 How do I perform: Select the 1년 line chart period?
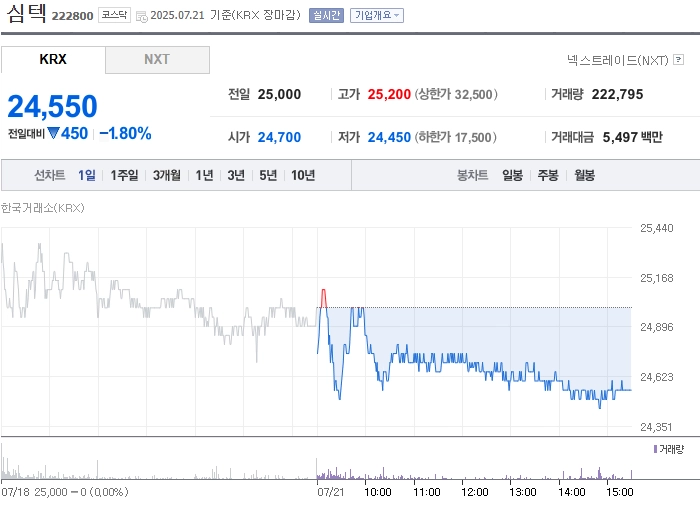pyautogui.click(x=204, y=175)
